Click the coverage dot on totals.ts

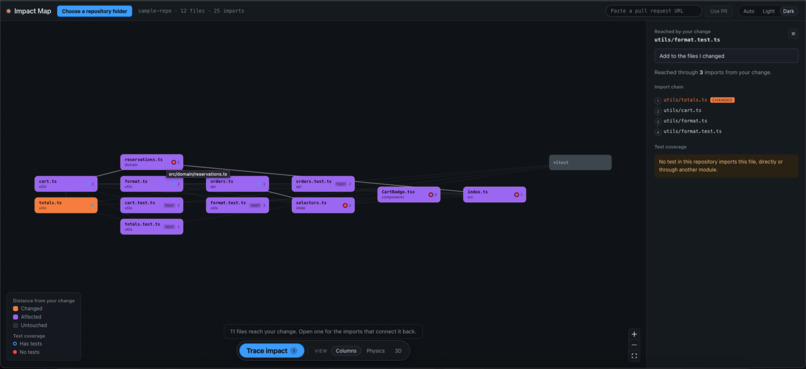point(92,205)
